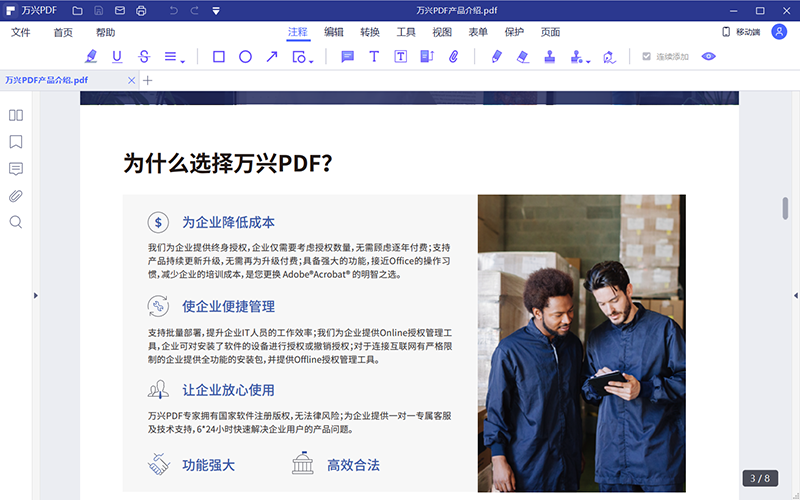The image size is (800, 500).
Task: Insert a text box annotation
Action: click(401, 57)
